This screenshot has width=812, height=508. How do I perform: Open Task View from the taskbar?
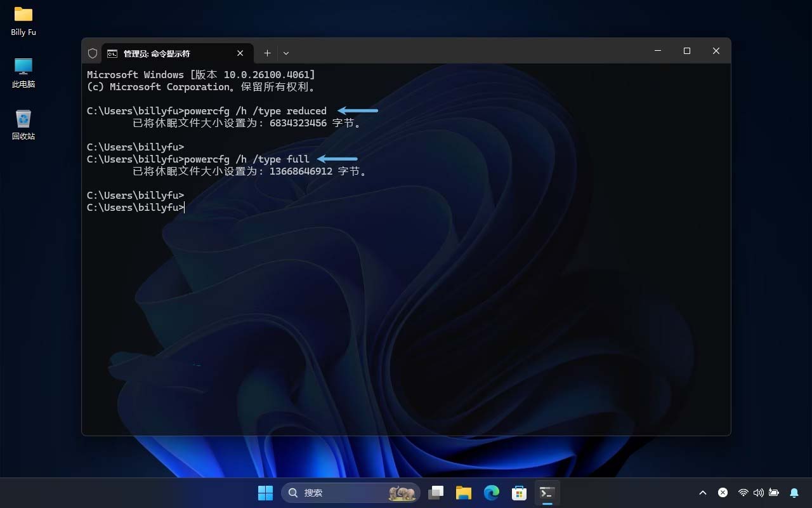point(436,493)
